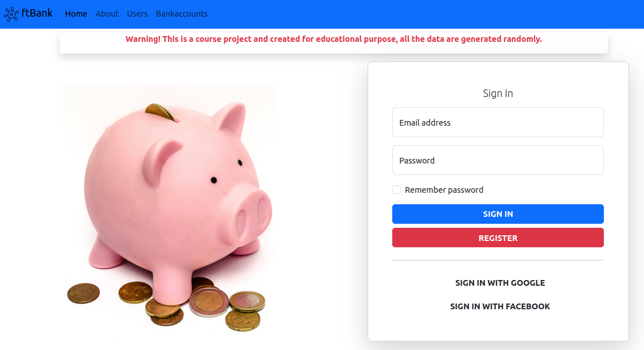
Task: Click the leftmost copper coin on the floor
Action: click(x=83, y=293)
